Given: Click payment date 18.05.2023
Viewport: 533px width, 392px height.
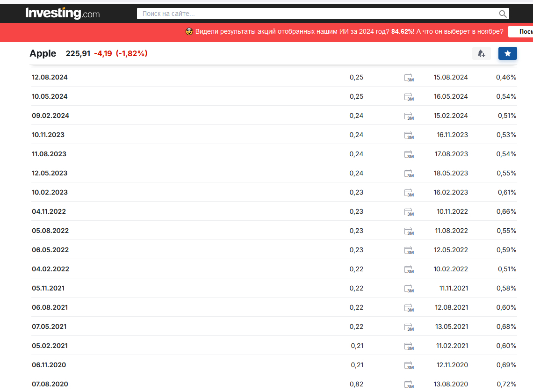Looking at the screenshot, I should 451,173.
